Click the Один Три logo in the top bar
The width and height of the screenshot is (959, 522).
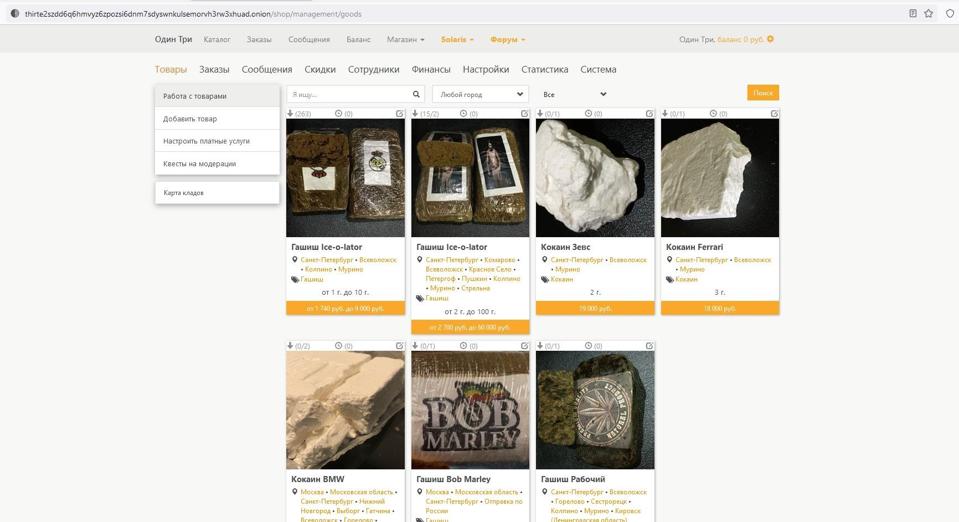pyautogui.click(x=173, y=39)
